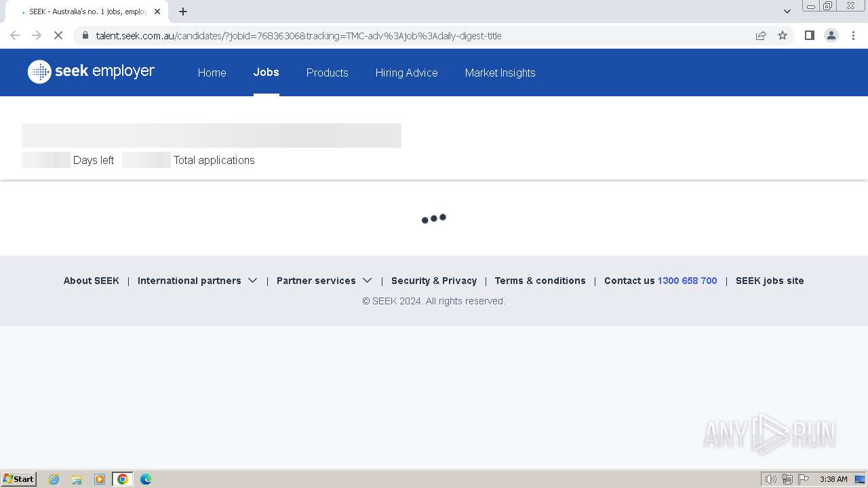Open Terms & conditions link
Screen dimensions: 868x488
(540, 281)
